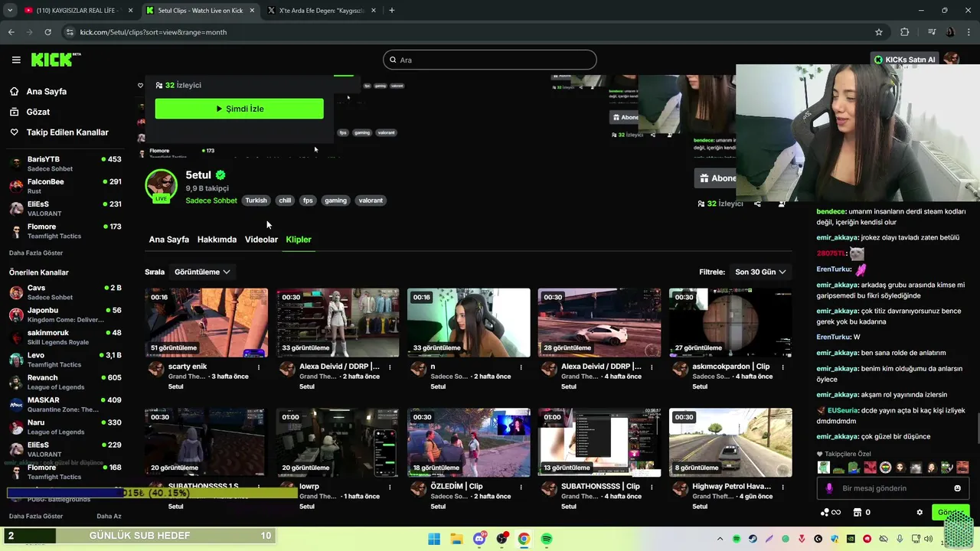
Task: Open the profile avatar in Kick header
Action: coord(952,60)
